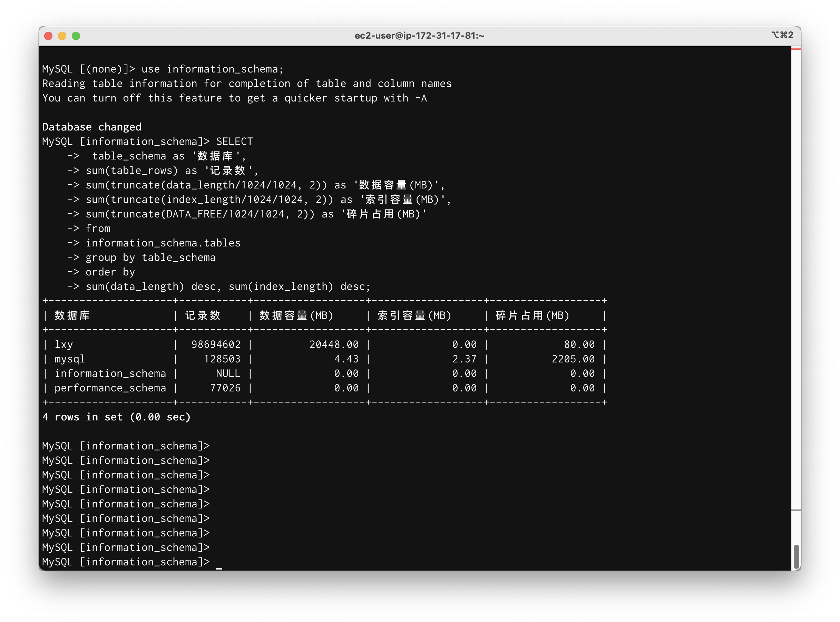Click the performance_schema cell
The width and height of the screenshot is (840, 622).
tap(110, 388)
